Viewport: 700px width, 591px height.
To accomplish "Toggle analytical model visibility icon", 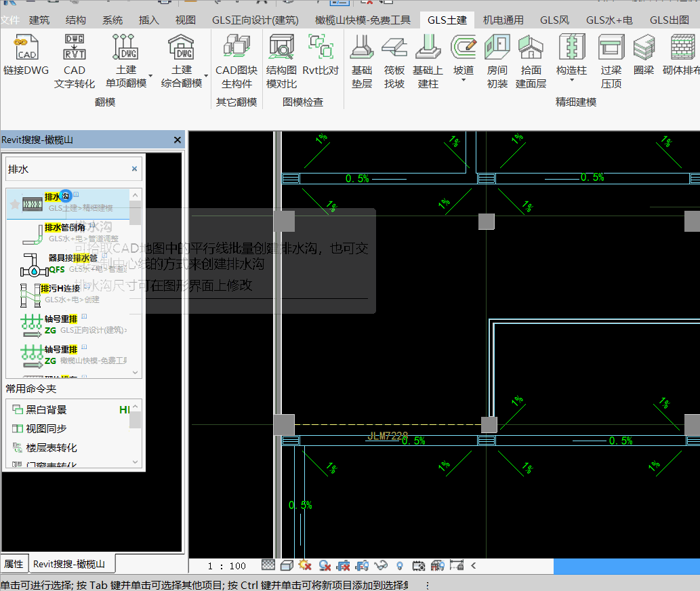I will (438, 565).
